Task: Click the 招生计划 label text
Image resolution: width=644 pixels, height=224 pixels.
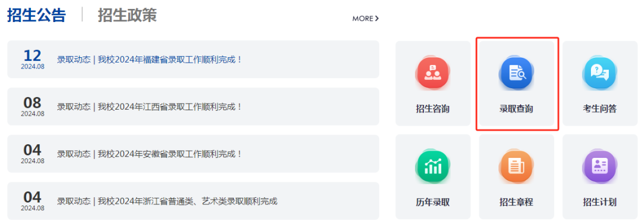Action: 600,203
